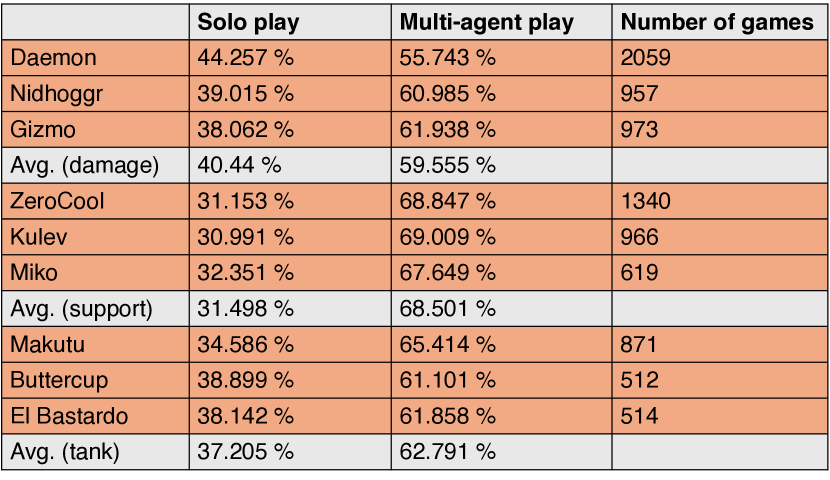Click the Gizmo name cell
Viewport: 830px width, 480px height.
click(43, 130)
